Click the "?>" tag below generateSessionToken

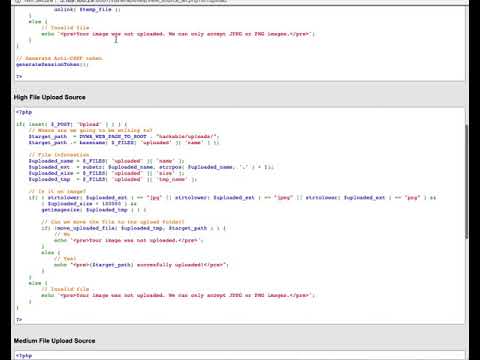(19, 77)
